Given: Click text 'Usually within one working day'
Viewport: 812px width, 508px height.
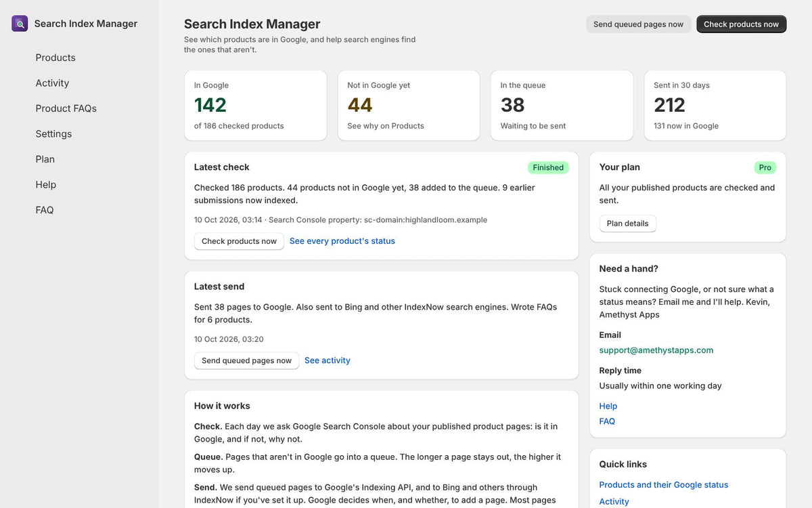Looking at the screenshot, I should pos(660,386).
